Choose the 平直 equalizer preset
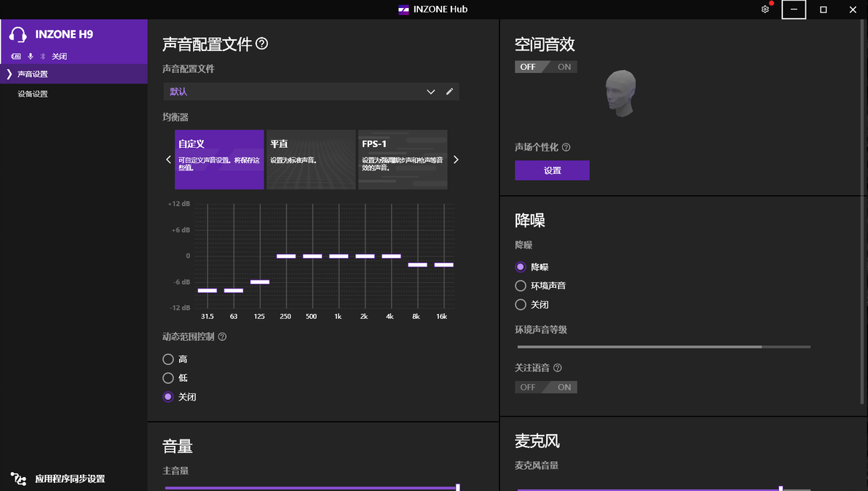 click(311, 160)
